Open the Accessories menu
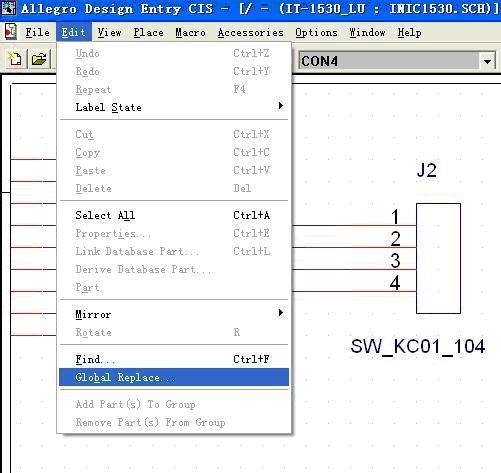This screenshot has width=501, height=473. (x=251, y=32)
